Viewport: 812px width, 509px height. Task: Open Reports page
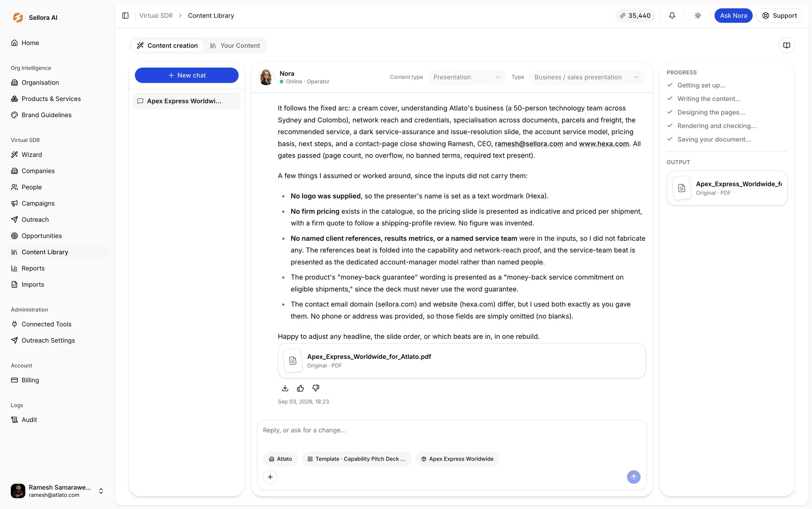click(x=58, y=268)
